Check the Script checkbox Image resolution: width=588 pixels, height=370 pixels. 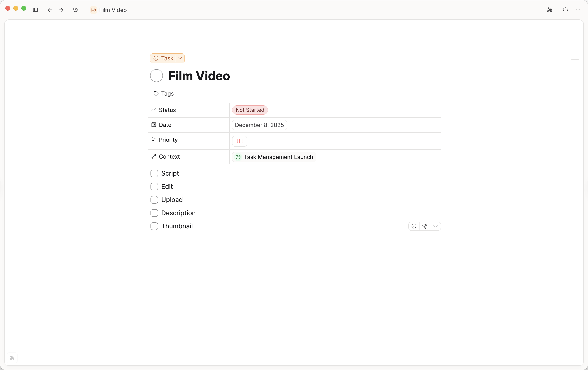[x=154, y=174]
